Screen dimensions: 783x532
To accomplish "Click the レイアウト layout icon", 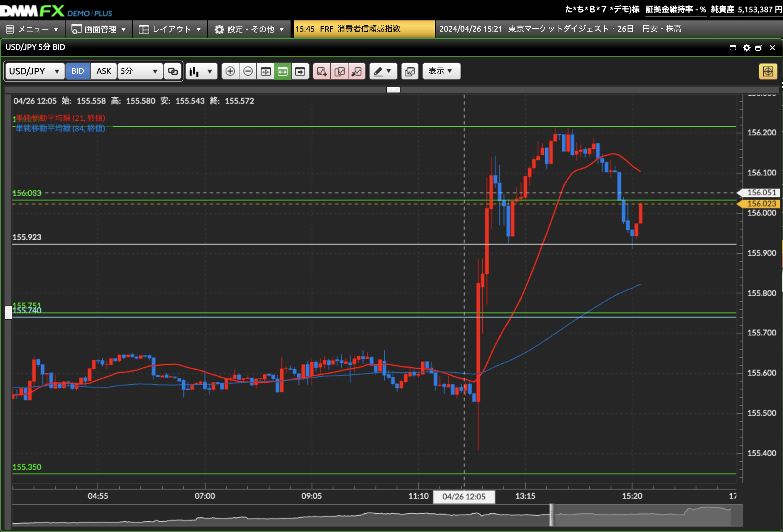I will pyautogui.click(x=144, y=29).
